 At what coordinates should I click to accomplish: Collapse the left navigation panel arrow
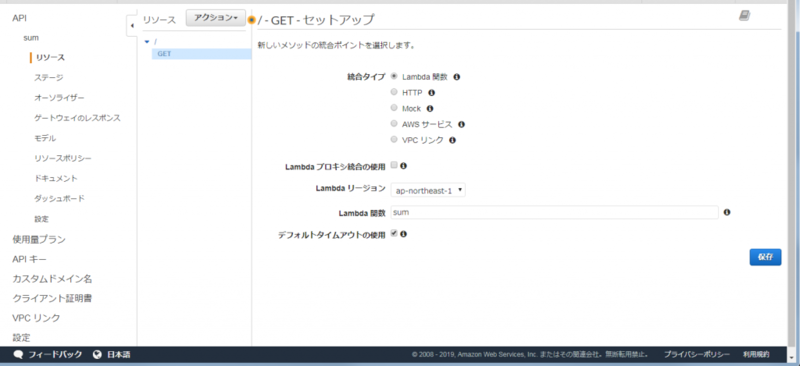pyautogui.click(x=132, y=26)
